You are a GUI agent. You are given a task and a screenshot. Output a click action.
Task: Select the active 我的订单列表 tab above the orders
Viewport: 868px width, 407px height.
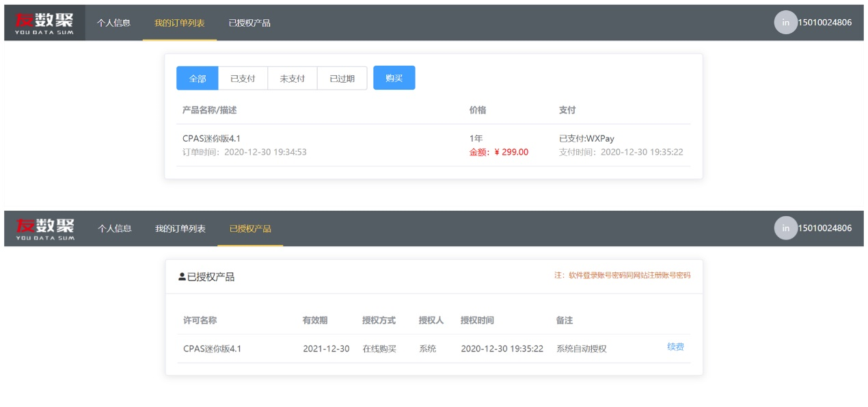click(x=180, y=23)
